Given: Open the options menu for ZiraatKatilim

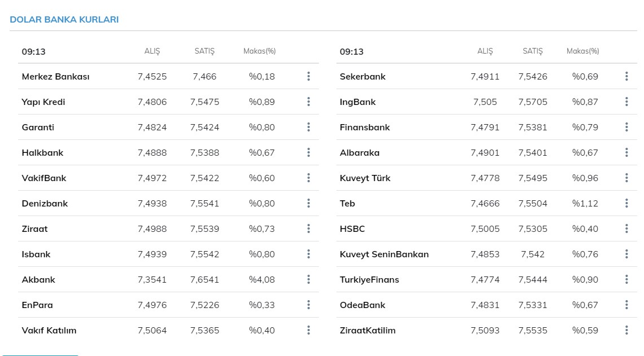Looking at the screenshot, I should point(626,330).
